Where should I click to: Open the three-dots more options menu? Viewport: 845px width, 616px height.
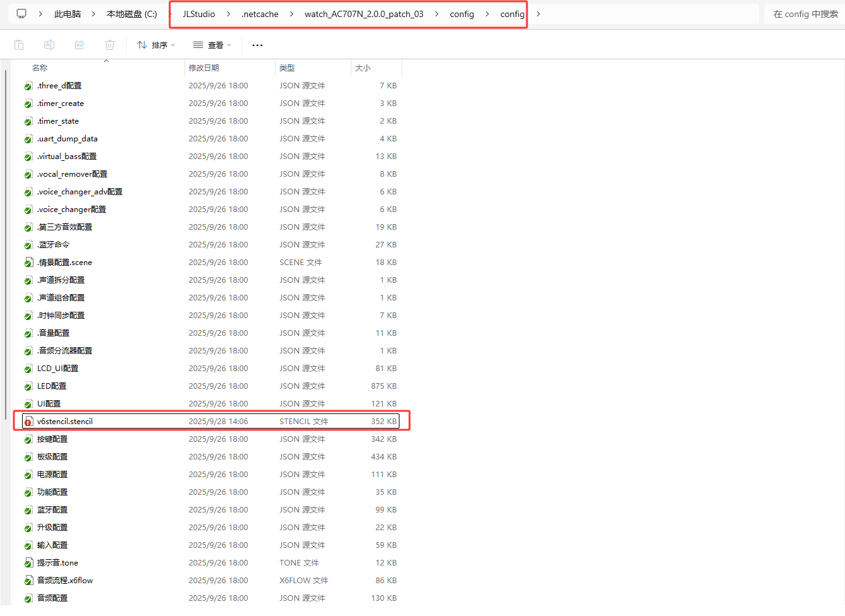pos(257,45)
